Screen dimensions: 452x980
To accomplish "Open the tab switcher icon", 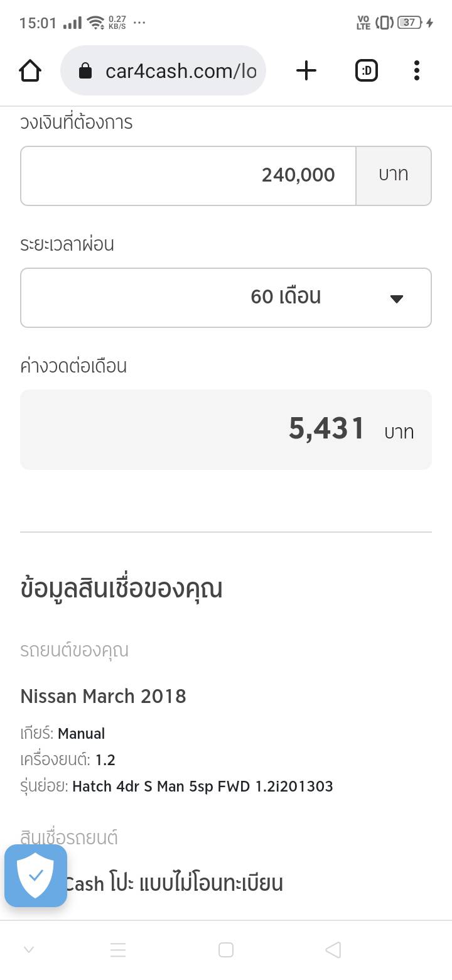I will 367,71.
